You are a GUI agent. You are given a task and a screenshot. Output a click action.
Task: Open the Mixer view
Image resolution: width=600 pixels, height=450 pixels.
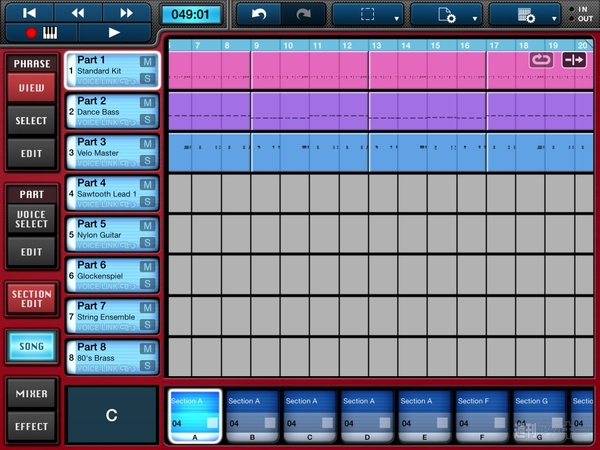(31, 394)
